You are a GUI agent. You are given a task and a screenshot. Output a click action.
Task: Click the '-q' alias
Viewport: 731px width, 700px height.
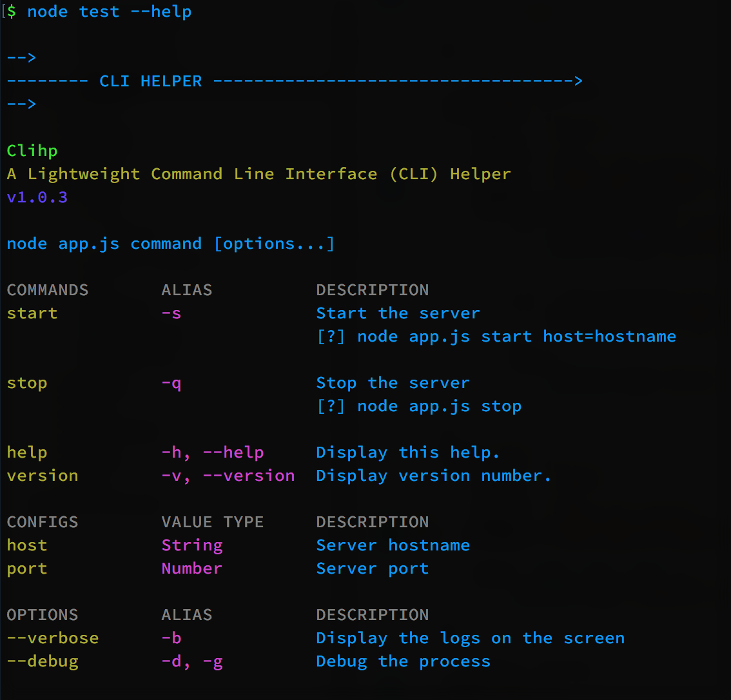coord(171,383)
